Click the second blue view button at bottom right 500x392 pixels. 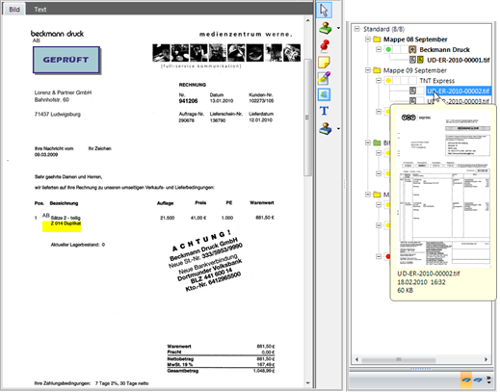(x=478, y=380)
